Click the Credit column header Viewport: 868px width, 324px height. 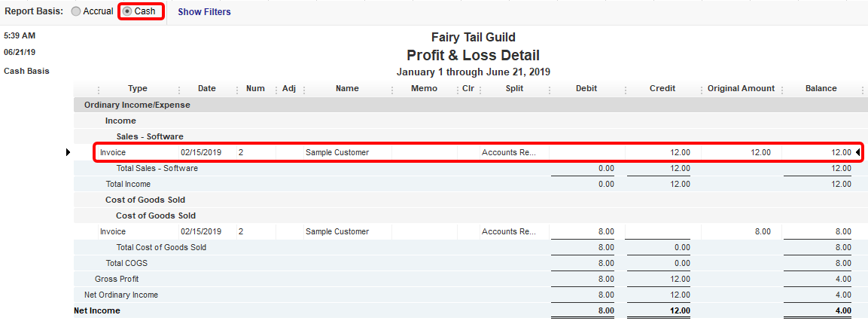click(662, 88)
